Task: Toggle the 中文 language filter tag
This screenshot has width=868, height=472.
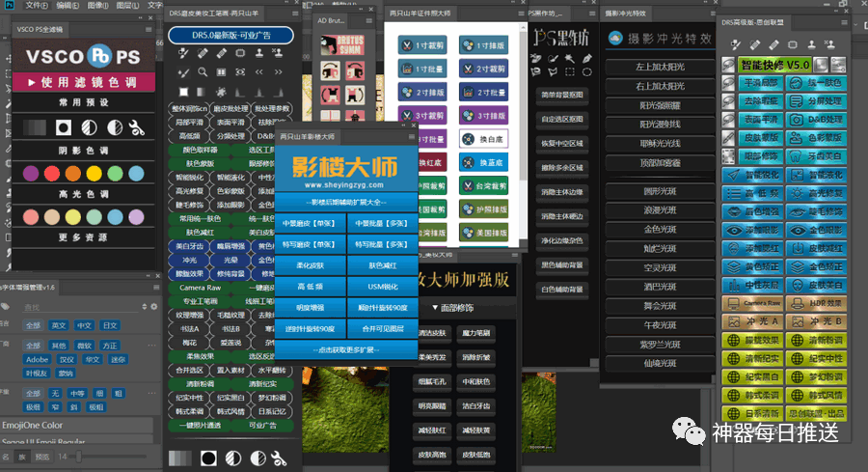Action: pyautogui.click(x=84, y=325)
